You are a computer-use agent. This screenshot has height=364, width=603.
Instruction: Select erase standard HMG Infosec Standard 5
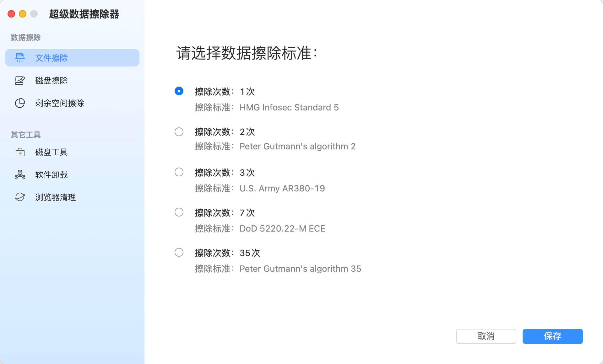[x=179, y=91]
